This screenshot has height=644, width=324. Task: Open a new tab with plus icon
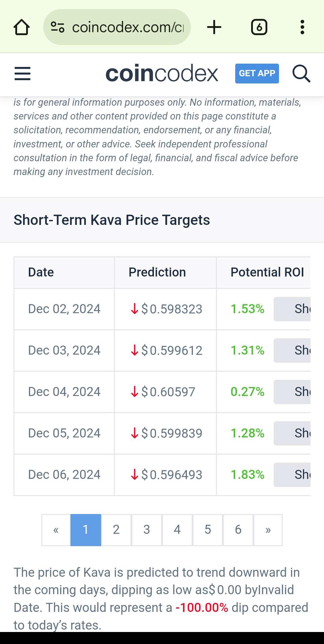click(214, 27)
